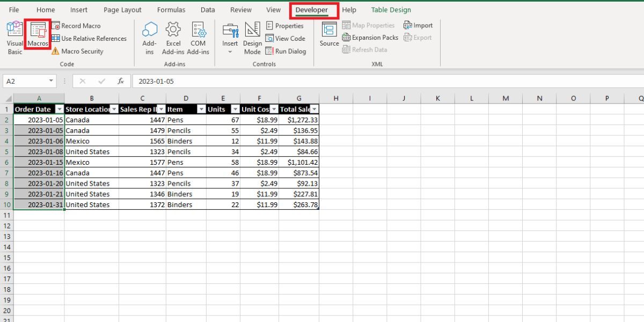Select cell containing $84.66
This screenshot has height=322, width=644.
point(299,151)
